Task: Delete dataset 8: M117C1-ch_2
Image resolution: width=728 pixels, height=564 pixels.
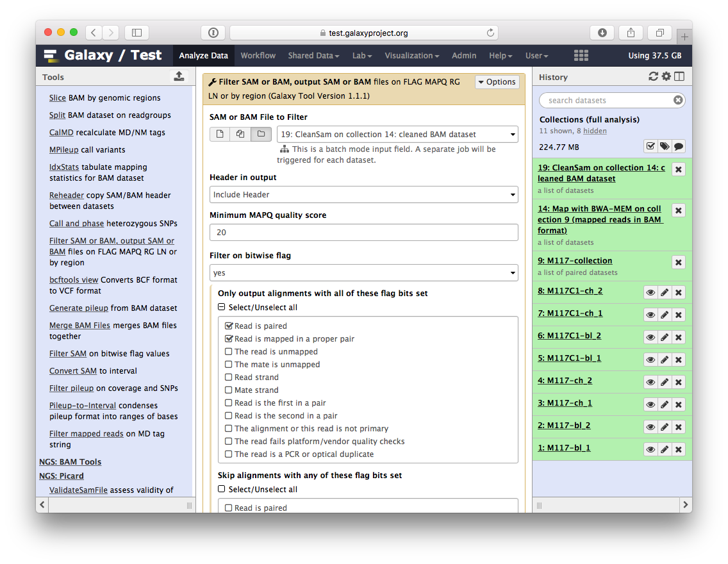Action: point(678,292)
